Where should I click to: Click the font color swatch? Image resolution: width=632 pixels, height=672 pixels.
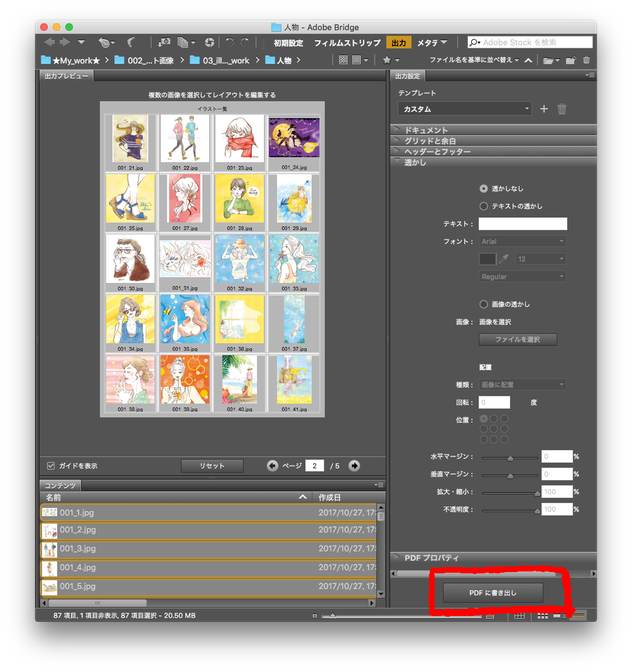[x=487, y=259]
